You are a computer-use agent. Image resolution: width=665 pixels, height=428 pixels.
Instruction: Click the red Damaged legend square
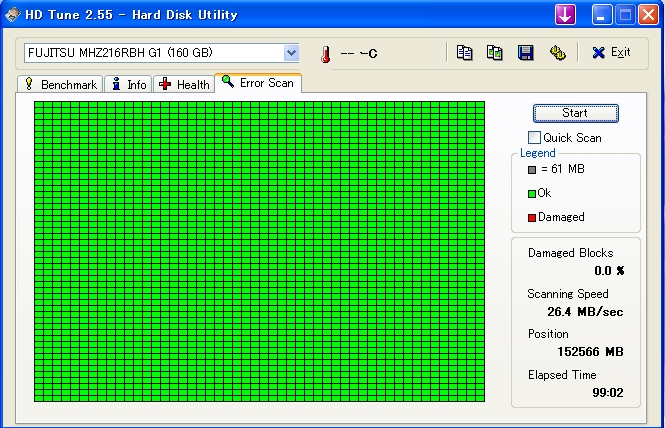tap(532, 218)
